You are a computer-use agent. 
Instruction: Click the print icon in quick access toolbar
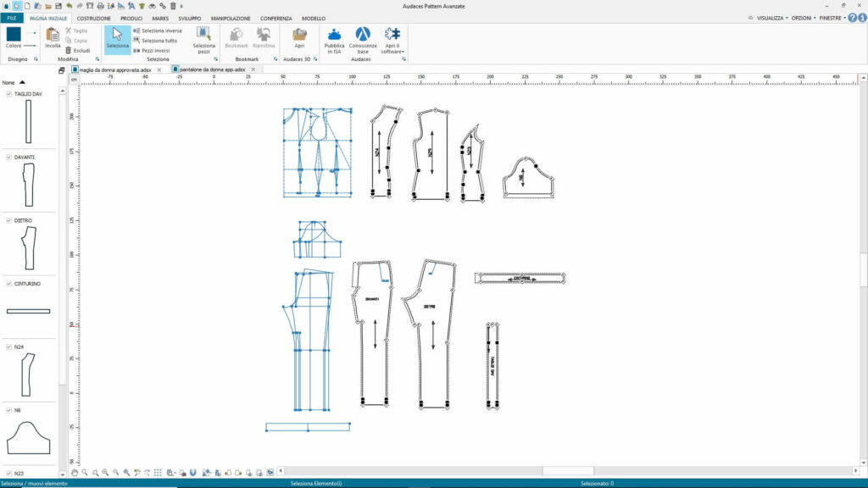tap(100, 6)
